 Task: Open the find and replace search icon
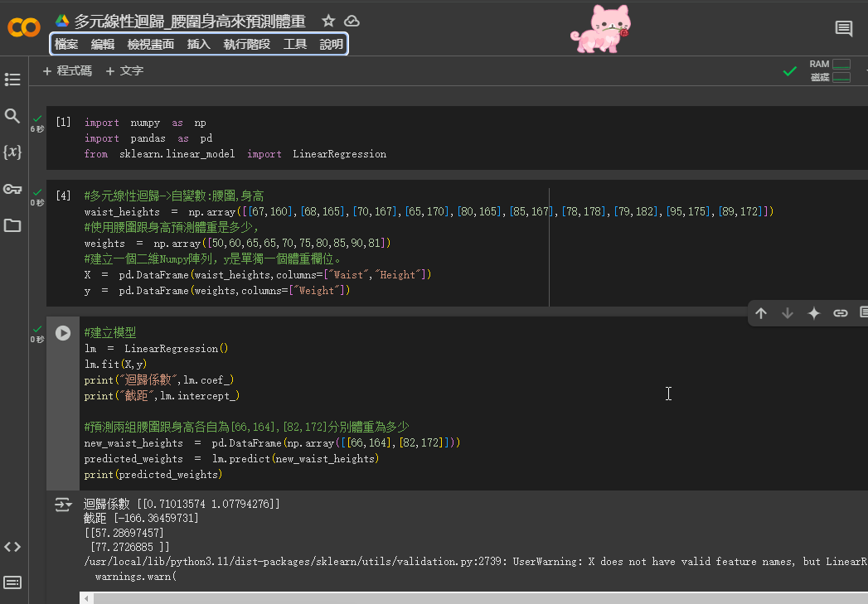coord(12,116)
